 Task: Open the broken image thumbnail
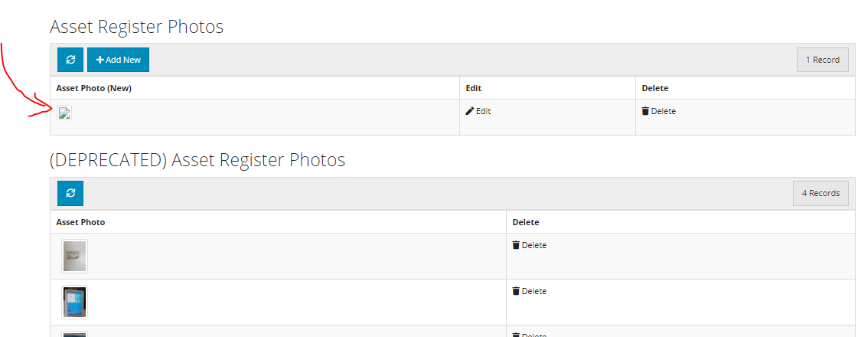coord(65,113)
